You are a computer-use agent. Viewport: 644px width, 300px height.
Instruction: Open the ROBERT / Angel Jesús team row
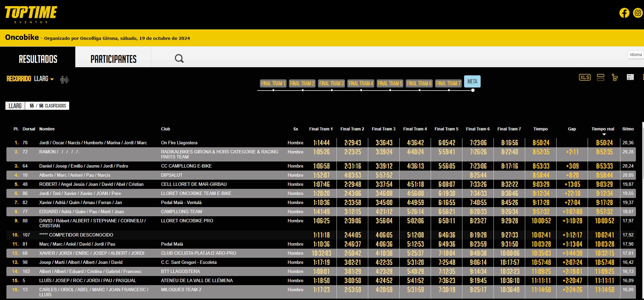click(321, 184)
